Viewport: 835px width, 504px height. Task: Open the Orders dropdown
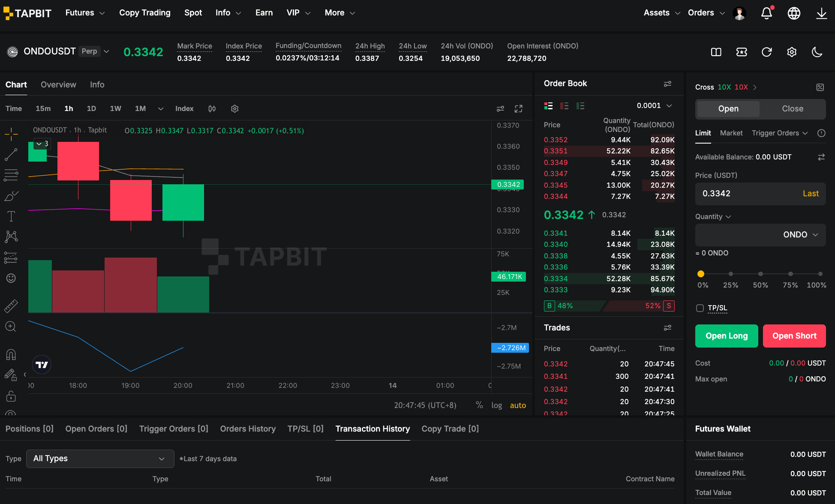coord(706,13)
